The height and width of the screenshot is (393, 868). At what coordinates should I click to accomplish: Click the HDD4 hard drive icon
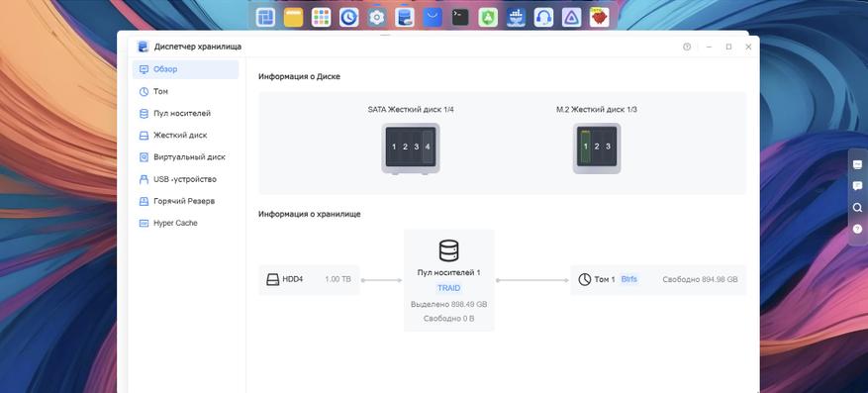[x=272, y=279]
